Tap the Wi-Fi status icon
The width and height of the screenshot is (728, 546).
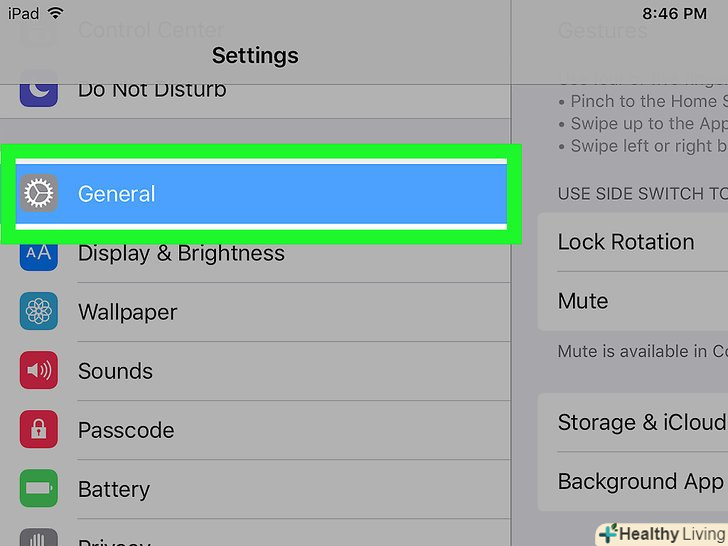coord(55,14)
